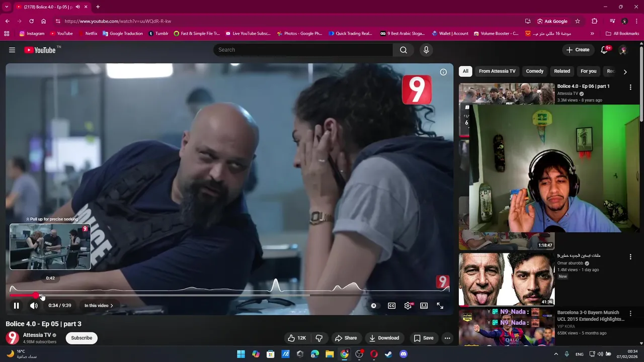
Task: Open the YouTube account avatar menu
Action: tap(623, 50)
